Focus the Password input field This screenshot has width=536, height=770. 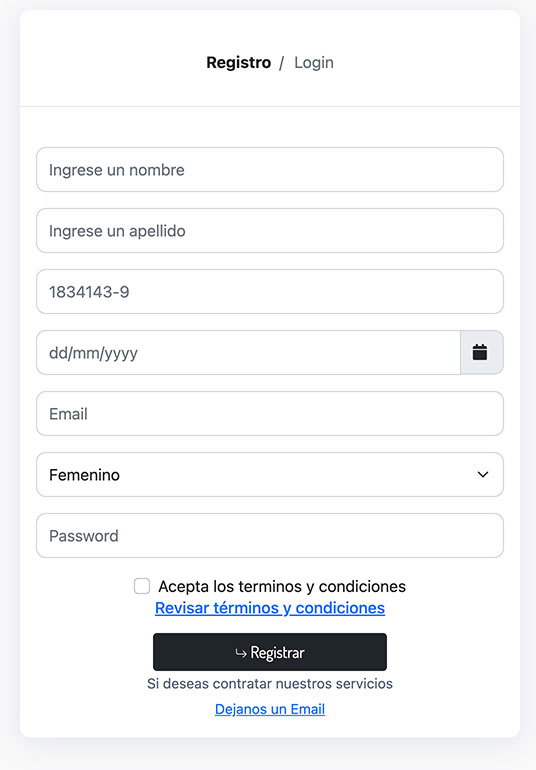270,535
